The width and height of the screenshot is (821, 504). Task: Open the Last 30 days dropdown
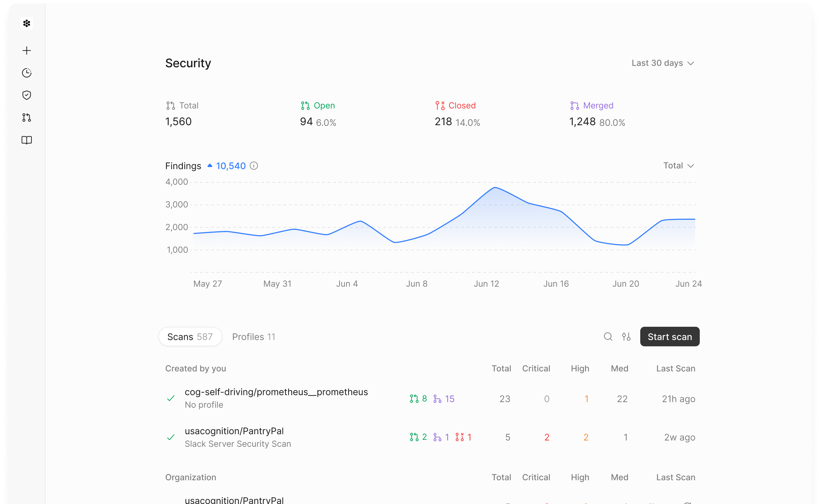coord(663,63)
